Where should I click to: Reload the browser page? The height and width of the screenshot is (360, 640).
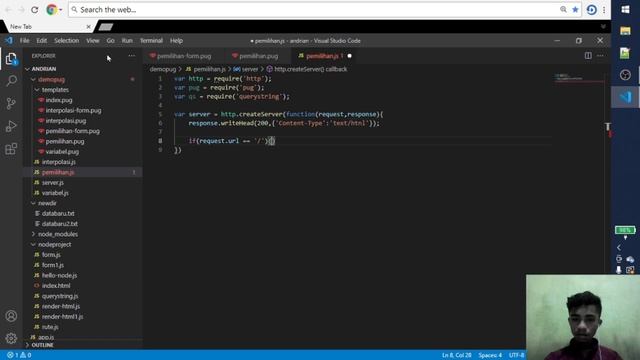(34, 10)
